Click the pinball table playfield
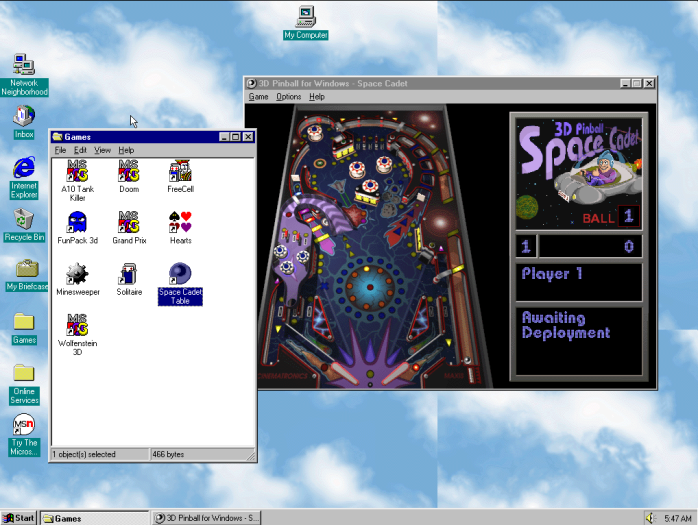 pyautogui.click(x=372, y=246)
